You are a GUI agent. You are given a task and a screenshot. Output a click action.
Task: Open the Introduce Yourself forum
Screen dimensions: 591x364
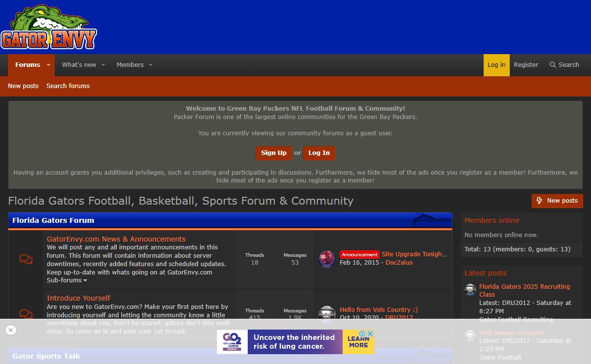tap(78, 298)
